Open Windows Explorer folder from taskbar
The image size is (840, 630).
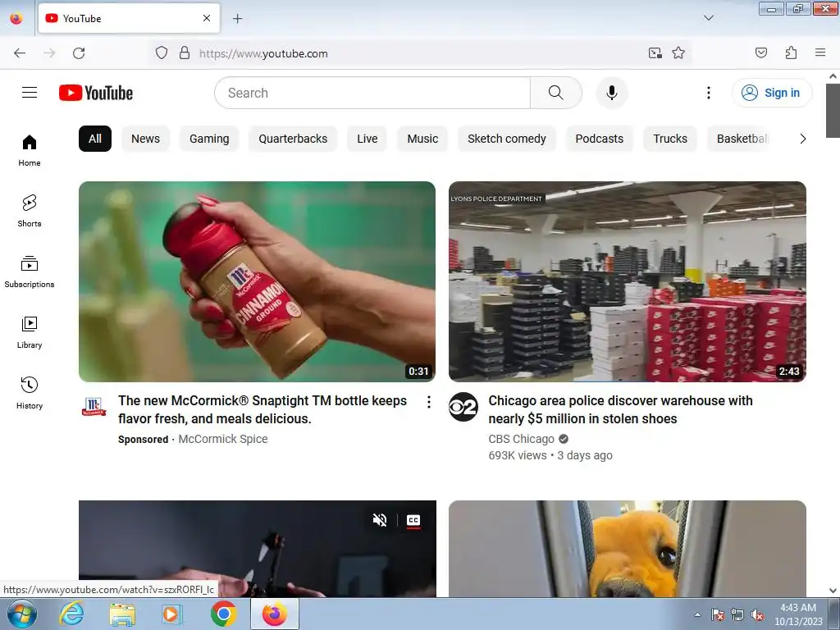click(x=122, y=614)
